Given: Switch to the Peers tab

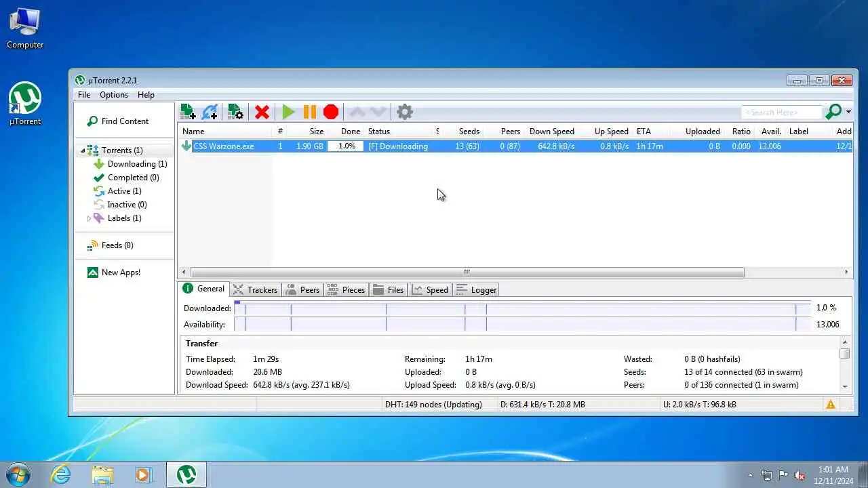Looking at the screenshot, I should (302, 290).
